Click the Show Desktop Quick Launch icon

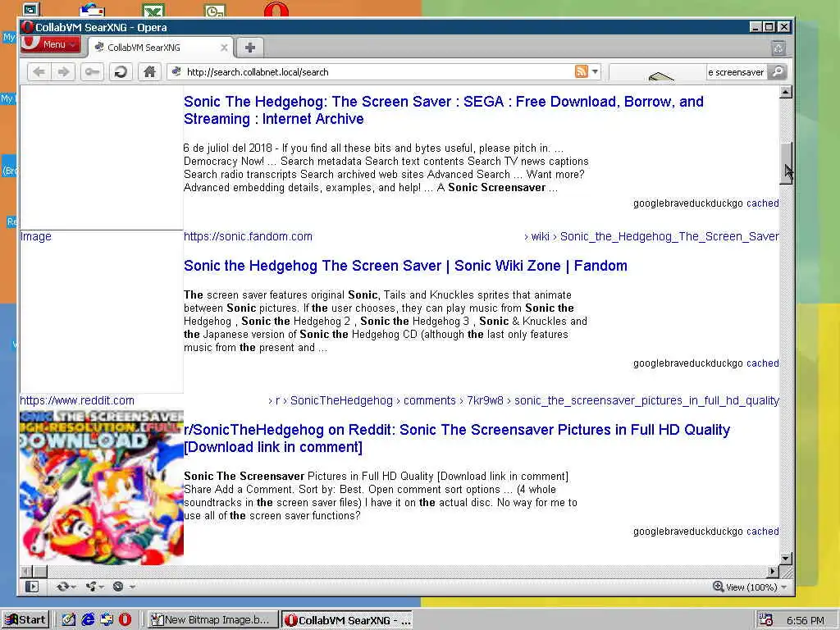tap(69, 619)
